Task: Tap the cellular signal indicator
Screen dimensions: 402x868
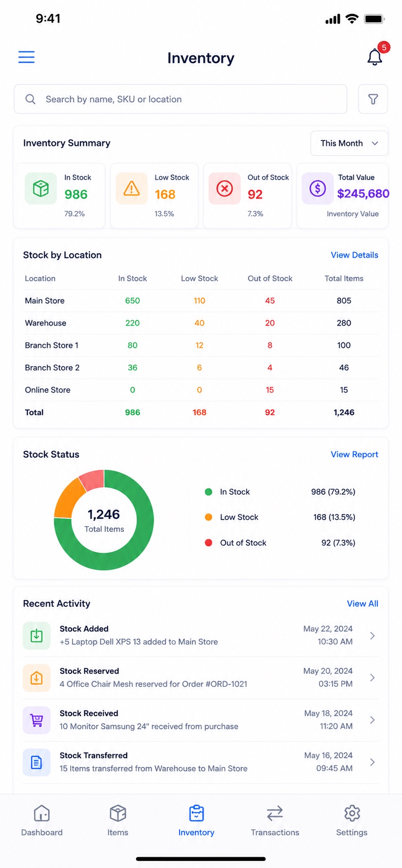Action: pyautogui.click(x=333, y=19)
